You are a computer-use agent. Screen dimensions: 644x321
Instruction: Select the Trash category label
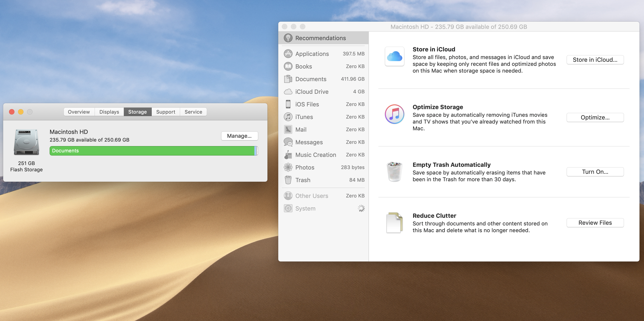click(303, 180)
